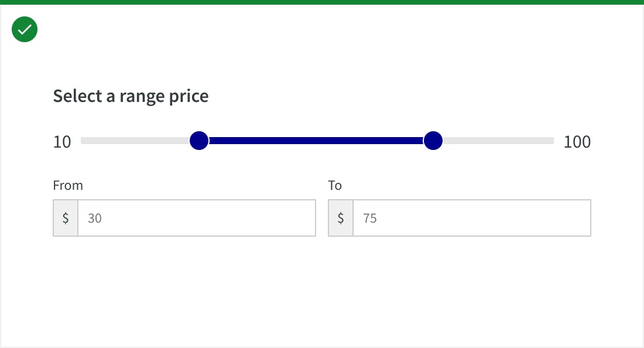Click the lower price slider handle
The width and height of the screenshot is (644, 348).
[200, 141]
